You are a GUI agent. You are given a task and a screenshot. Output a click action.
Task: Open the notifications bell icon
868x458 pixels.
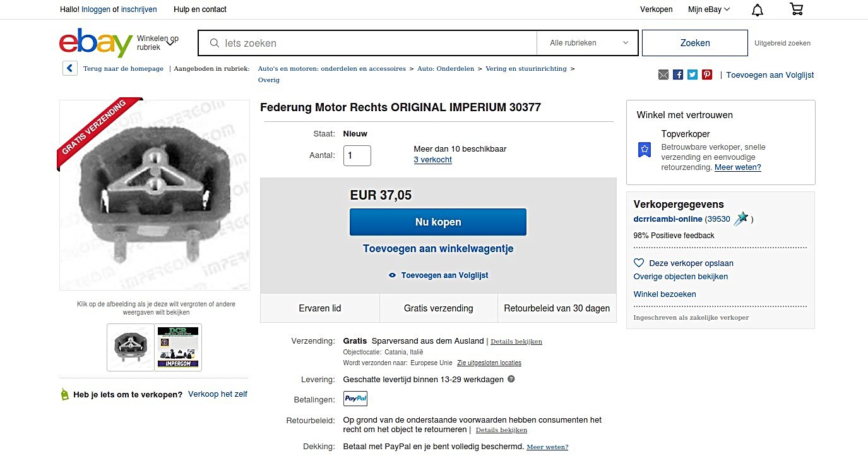point(757,9)
